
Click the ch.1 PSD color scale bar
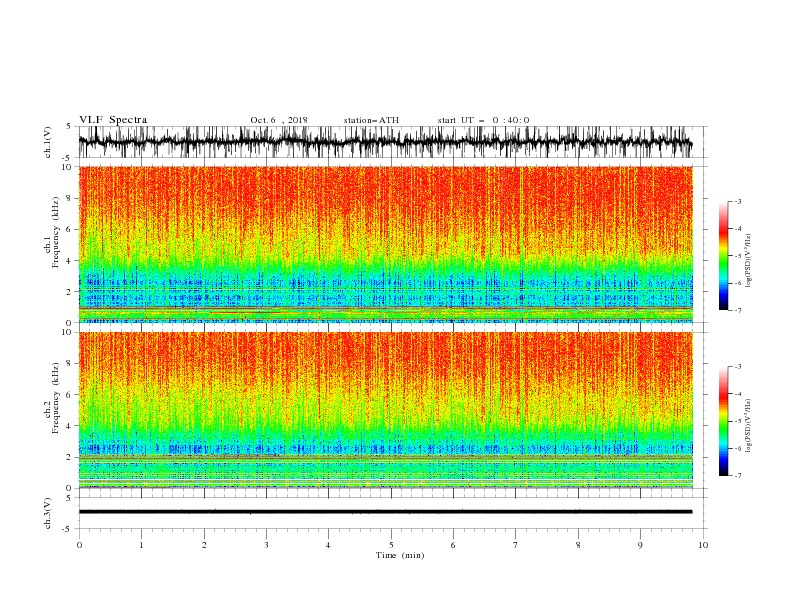(724, 256)
